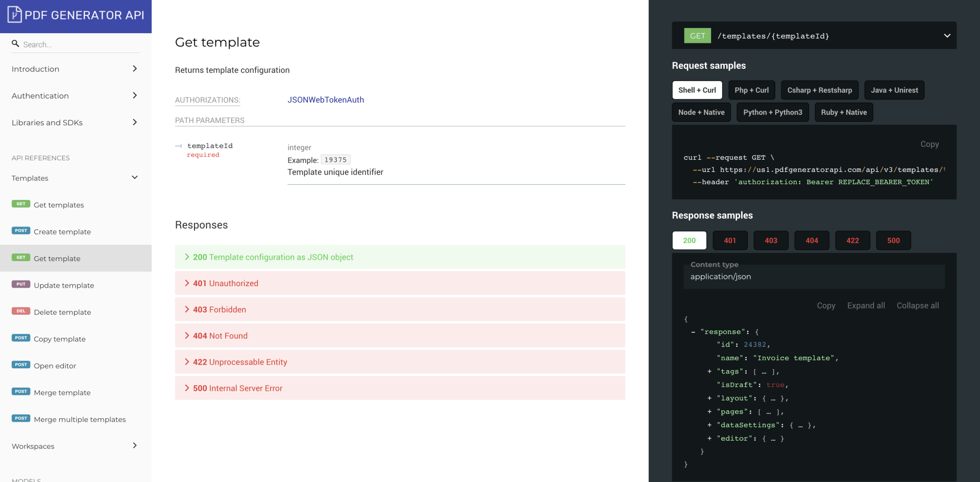Open the GET Get templates entry

(x=76, y=205)
